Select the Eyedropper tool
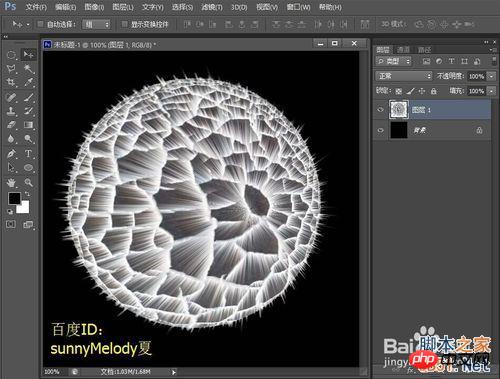 (28, 82)
